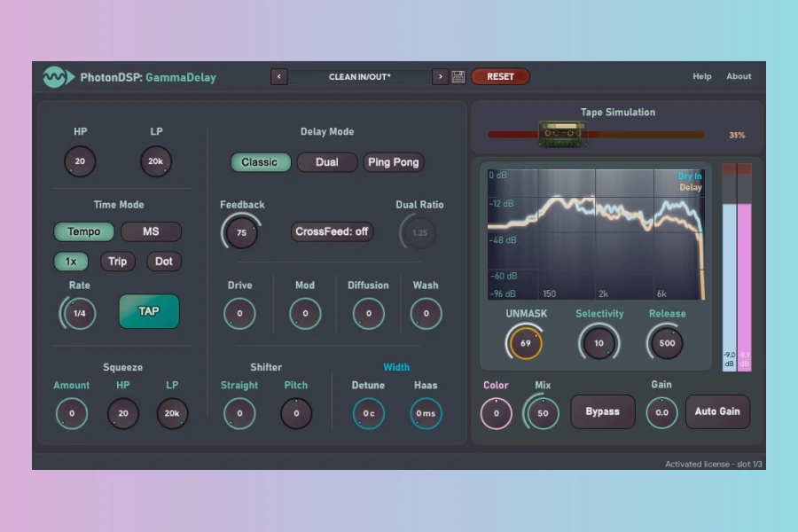Viewport: 798px width, 532px height.
Task: Click the Color knob
Action: coord(497,413)
